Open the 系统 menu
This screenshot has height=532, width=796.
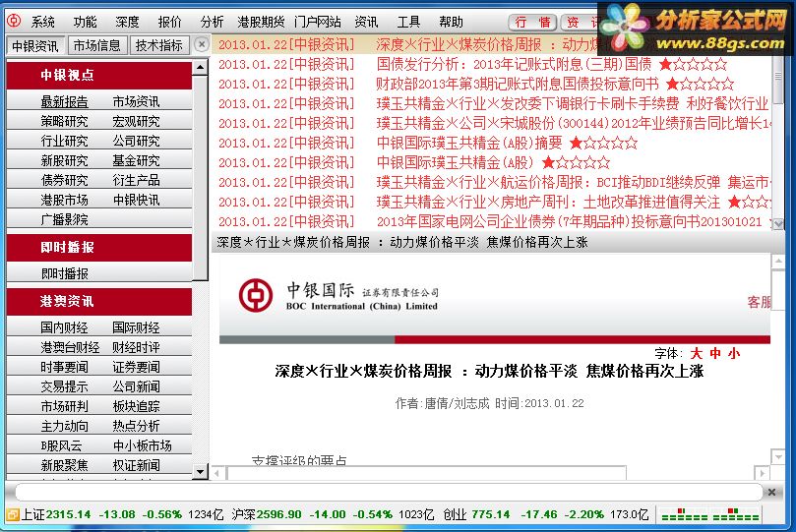coord(42,22)
